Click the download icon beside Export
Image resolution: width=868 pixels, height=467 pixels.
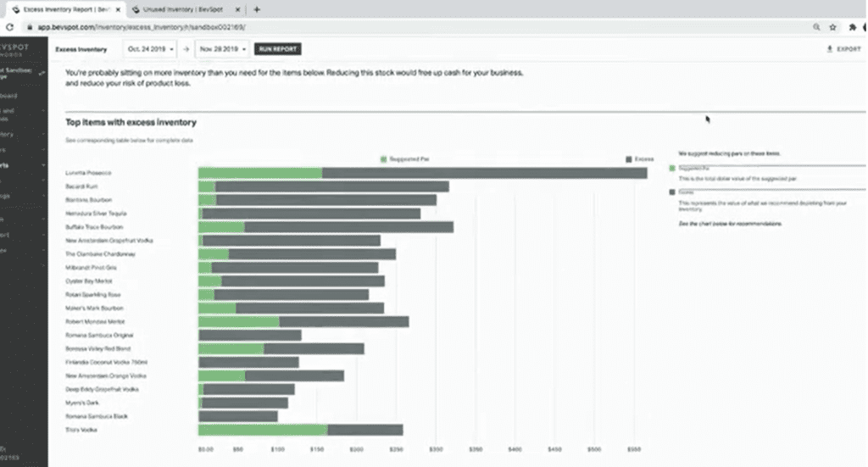pos(829,49)
